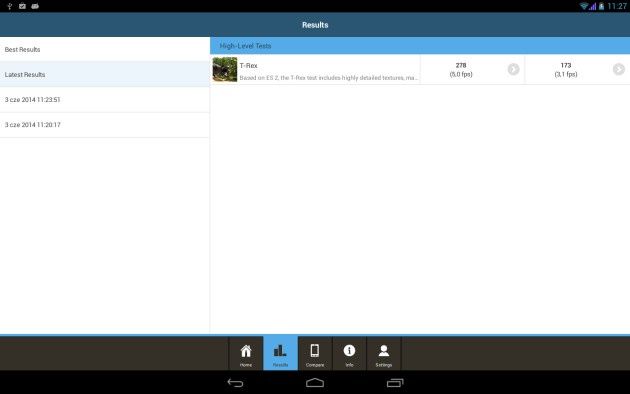Open the Settings person icon
The image size is (630, 394).
tap(384, 351)
